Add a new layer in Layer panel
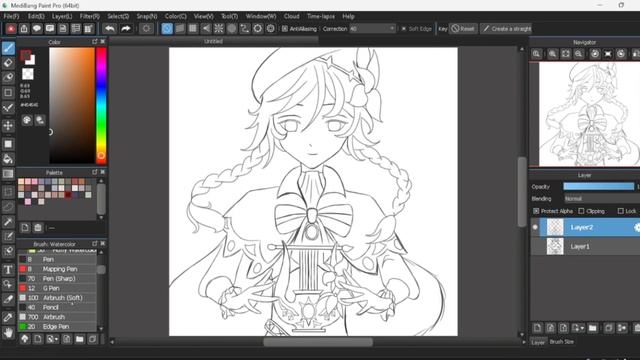 [537, 328]
